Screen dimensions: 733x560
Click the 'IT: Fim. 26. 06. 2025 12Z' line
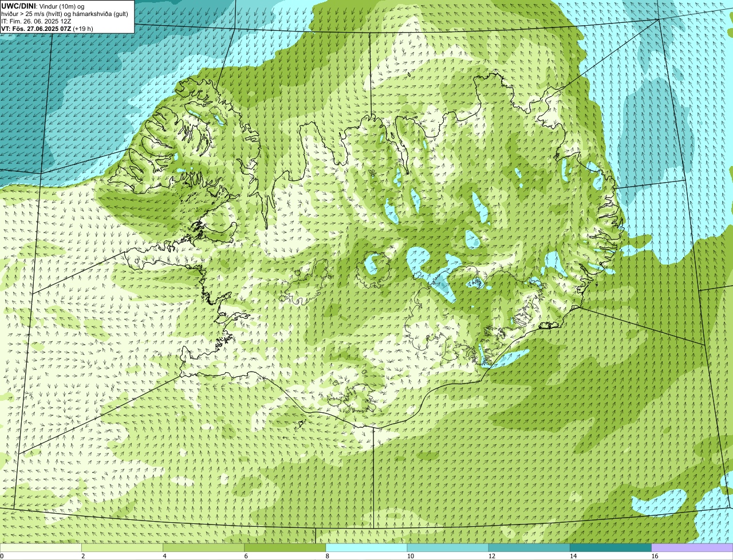pyautogui.click(x=36, y=21)
